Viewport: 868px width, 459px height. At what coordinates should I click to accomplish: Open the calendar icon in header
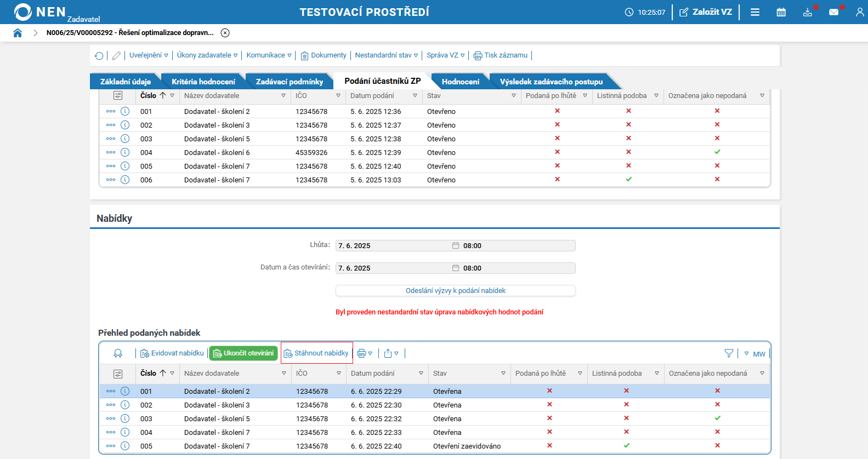tap(781, 12)
